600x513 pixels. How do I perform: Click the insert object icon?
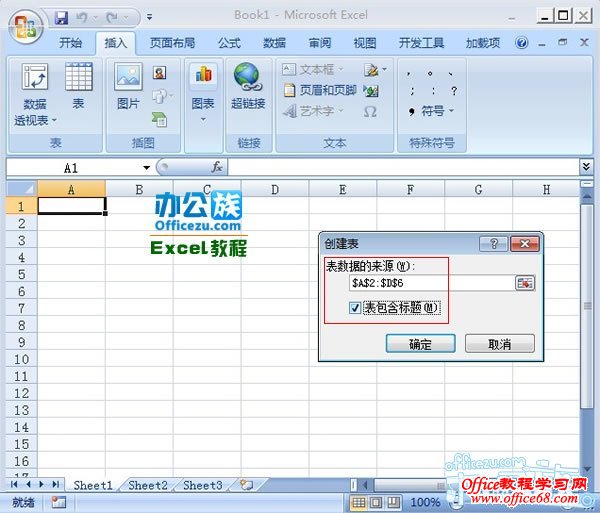tap(370, 91)
